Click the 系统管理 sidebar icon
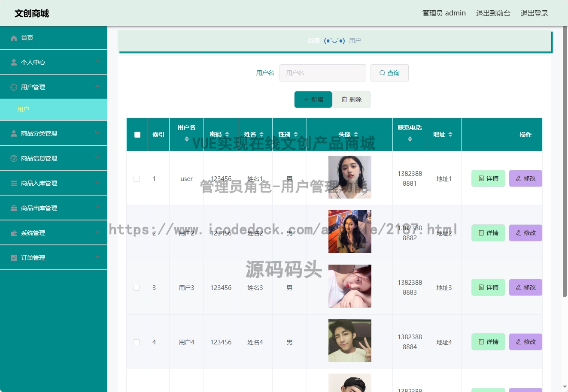The width and height of the screenshot is (568, 392). point(14,233)
